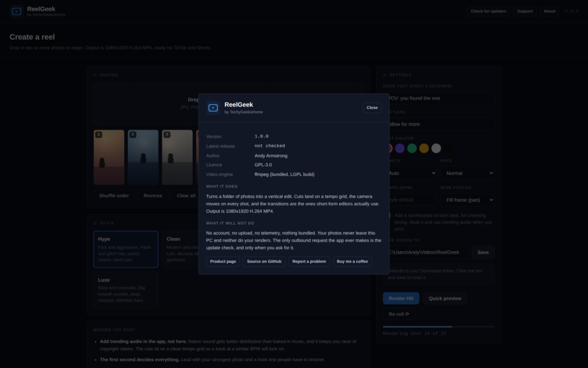Click the "by TechyGeeksHome" text in the dialog

[243, 112]
